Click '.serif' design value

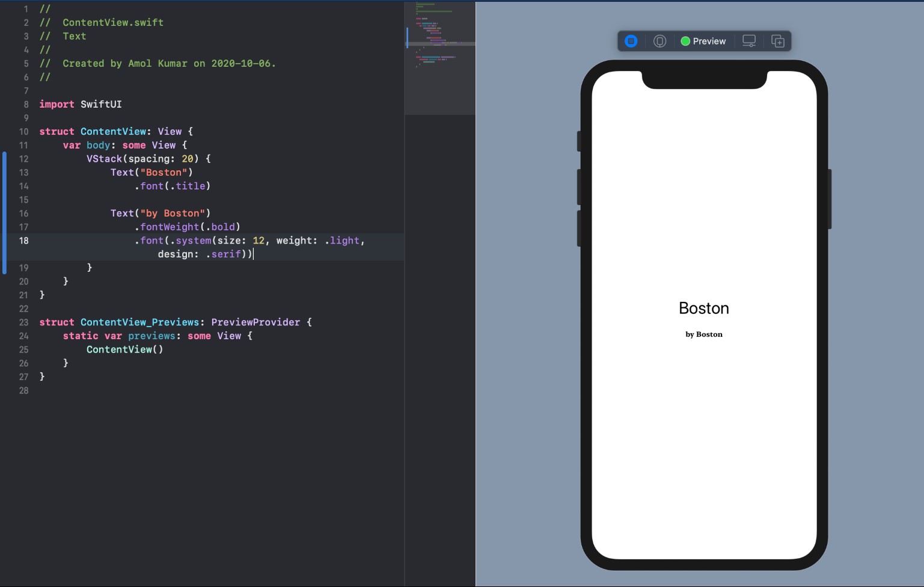pyautogui.click(x=223, y=254)
